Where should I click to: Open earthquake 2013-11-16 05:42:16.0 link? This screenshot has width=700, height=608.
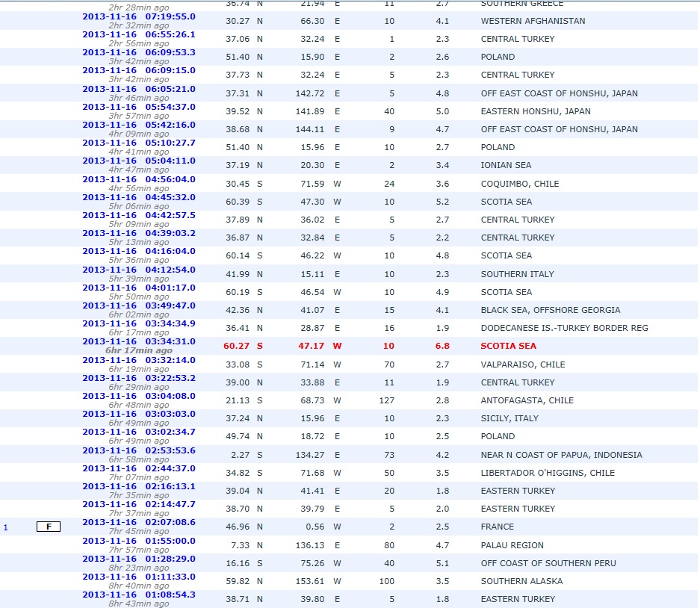pos(139,125)
